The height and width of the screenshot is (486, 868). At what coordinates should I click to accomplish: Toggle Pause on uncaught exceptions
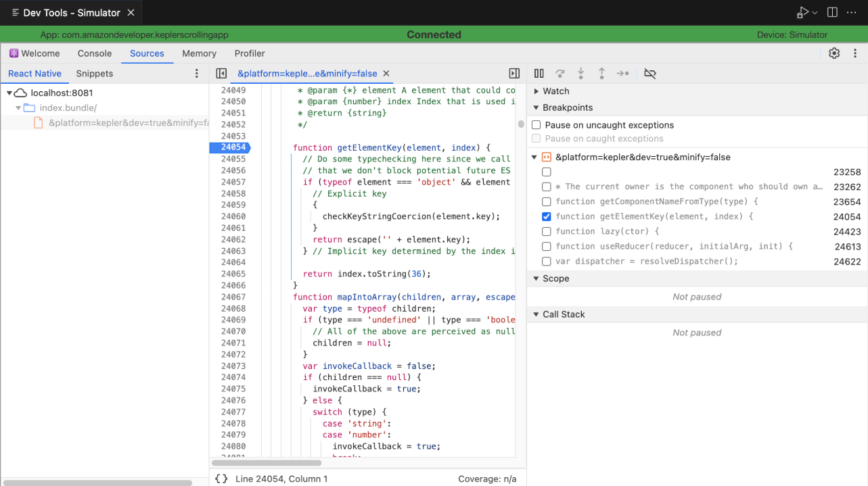pyautogui.click(x=536, y=125)
